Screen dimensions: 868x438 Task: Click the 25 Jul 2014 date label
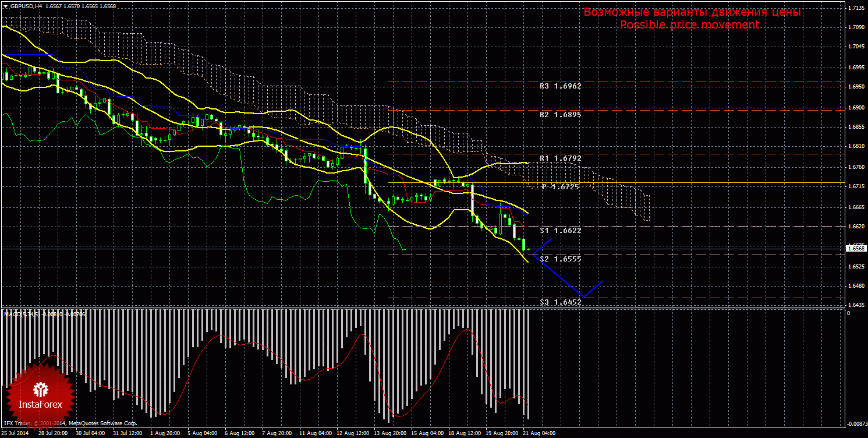click(15, 433)
